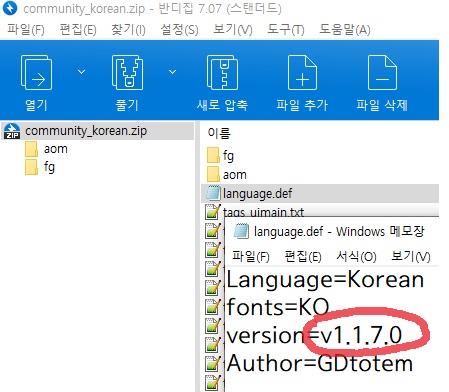The image size is (449, 392).
Task: Click the language.def notepad file icon
Action: click(x=213, y=193)
